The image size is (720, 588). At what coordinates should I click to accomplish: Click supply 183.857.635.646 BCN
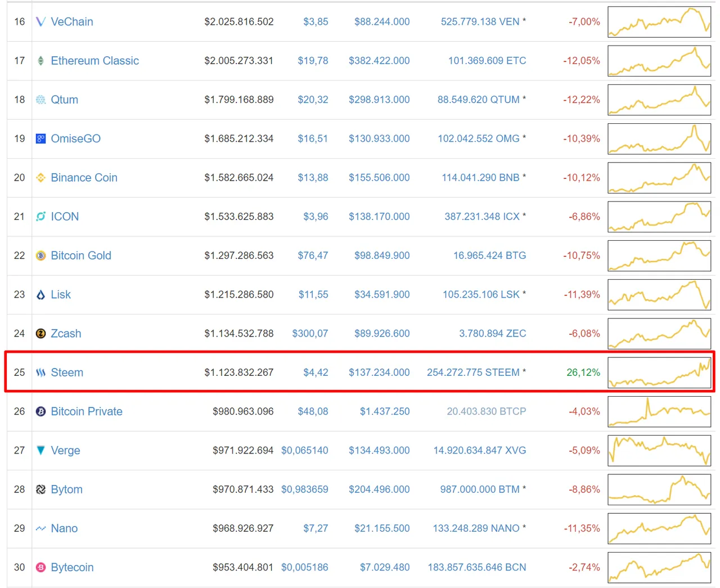point(477,567)
